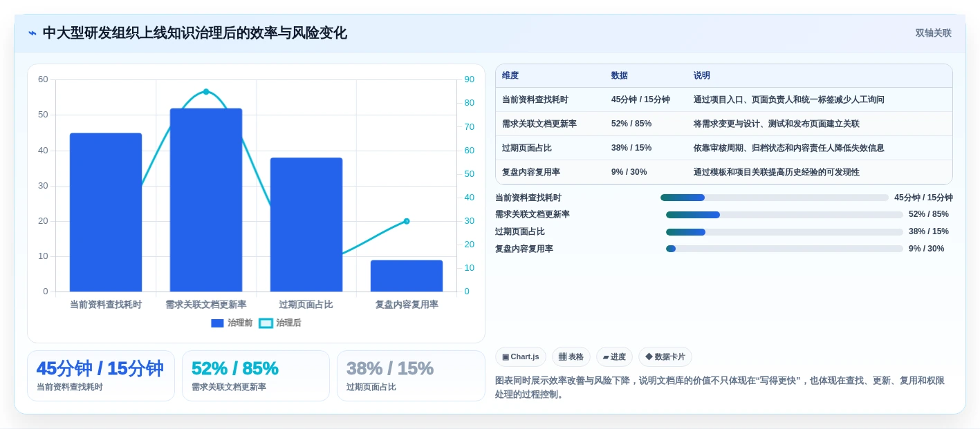Click the line peak point above 需求关联文档更新率
Screen dimensions: 980x429
point(206,92)
